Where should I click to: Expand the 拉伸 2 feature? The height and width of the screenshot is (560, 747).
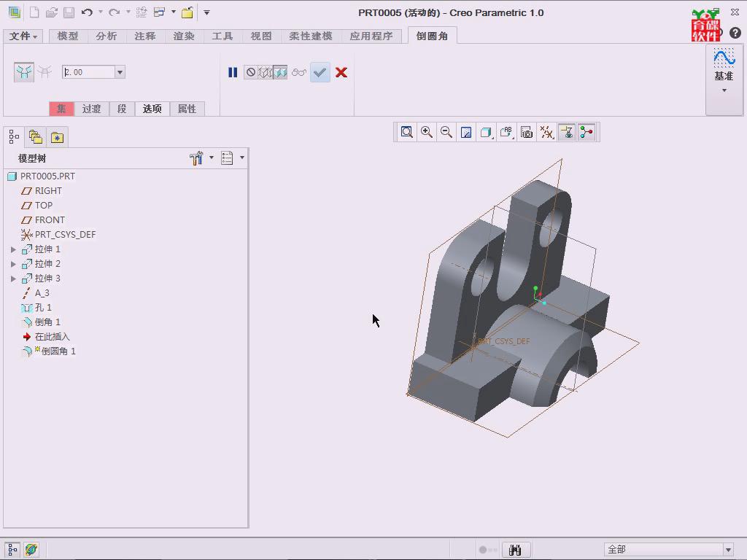pos(13,264)
